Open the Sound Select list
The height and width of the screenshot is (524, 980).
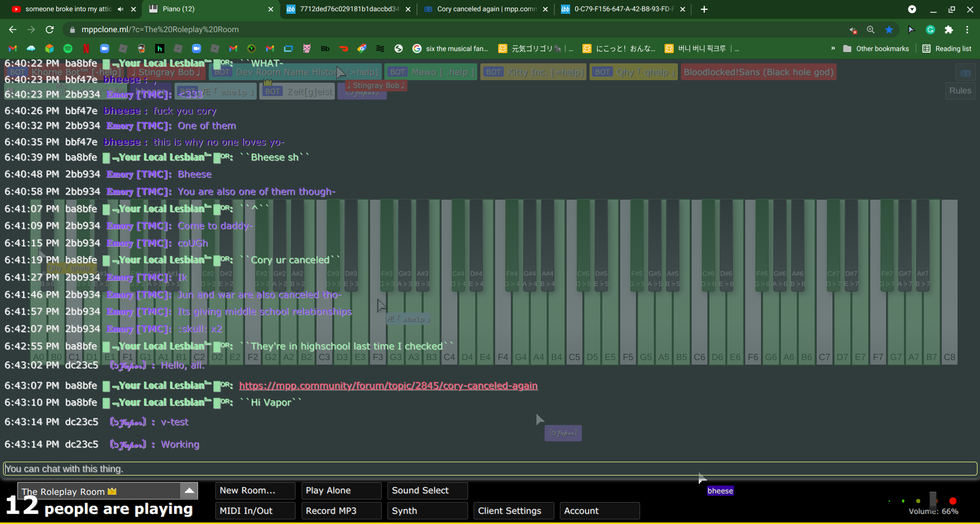point(427,490)
